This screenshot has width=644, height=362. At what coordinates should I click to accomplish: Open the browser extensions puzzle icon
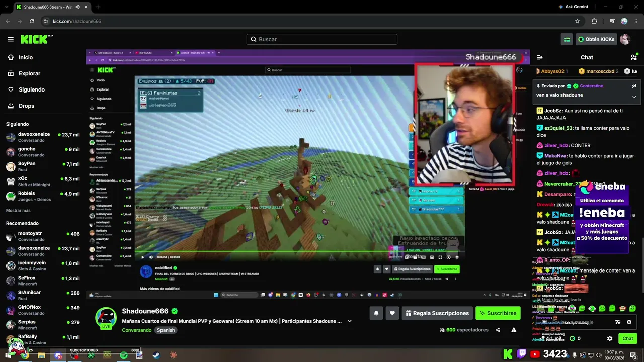(594, 21)
